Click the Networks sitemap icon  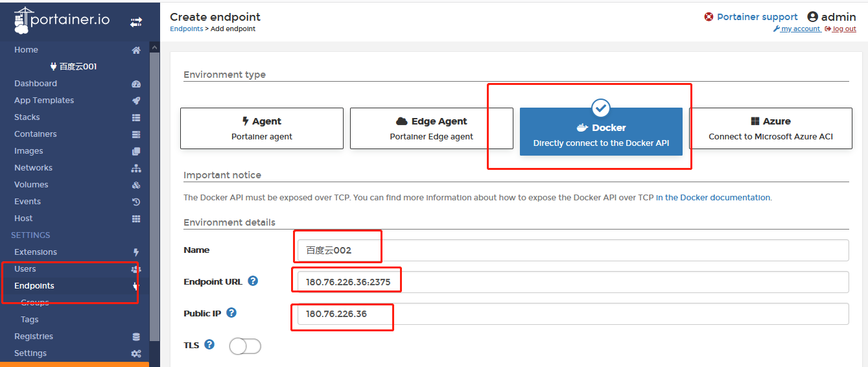pyautogui.click(x=136, y=168)
